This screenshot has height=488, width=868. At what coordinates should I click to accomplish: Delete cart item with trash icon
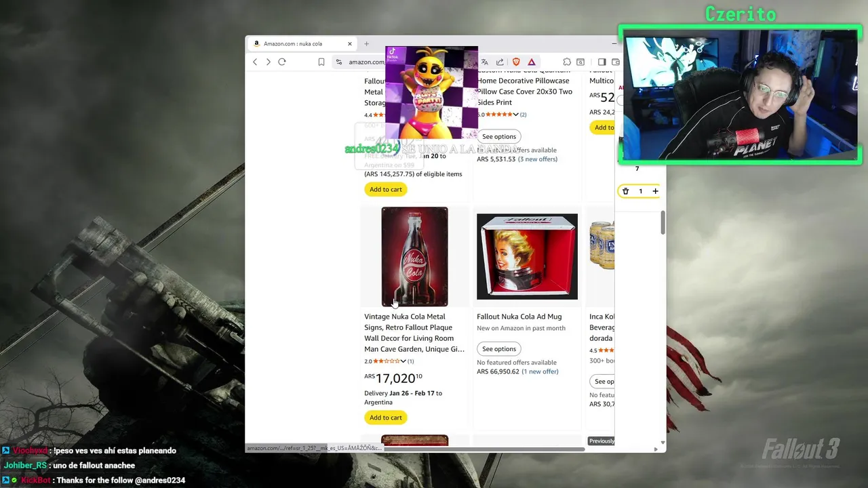(625, 191)
